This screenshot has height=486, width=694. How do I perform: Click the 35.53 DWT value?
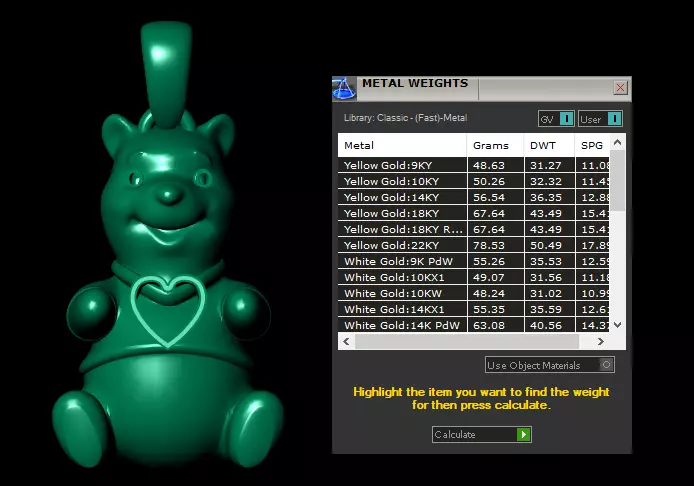click(x=546, y=261)
